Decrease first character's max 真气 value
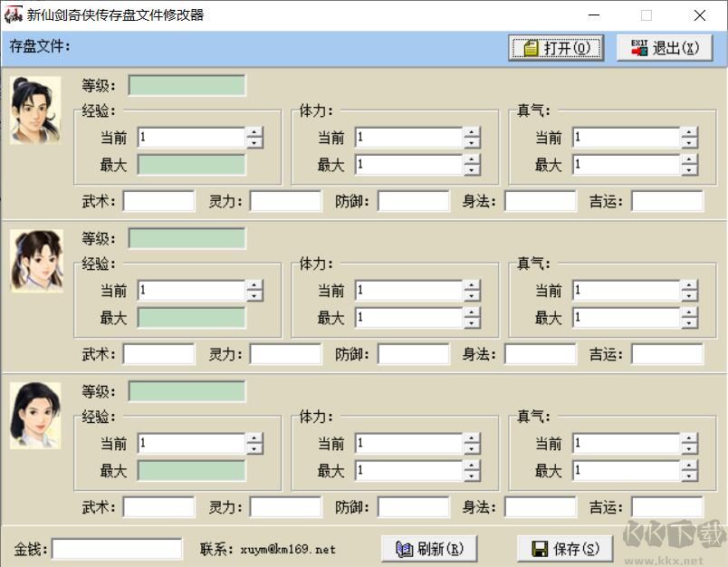 (689, 170)
